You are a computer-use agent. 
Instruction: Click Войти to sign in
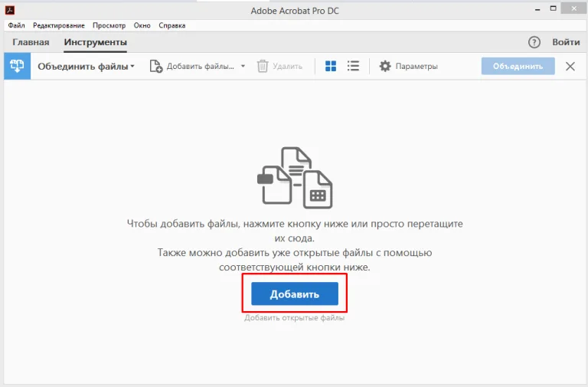566,42
